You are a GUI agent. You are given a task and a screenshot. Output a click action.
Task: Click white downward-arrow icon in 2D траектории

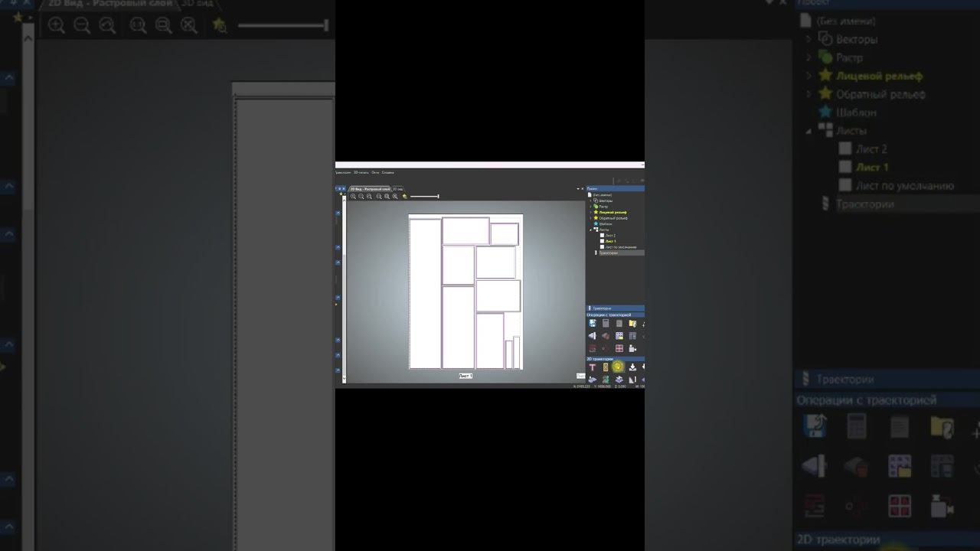pyautogui.click(x=632, y=367)
